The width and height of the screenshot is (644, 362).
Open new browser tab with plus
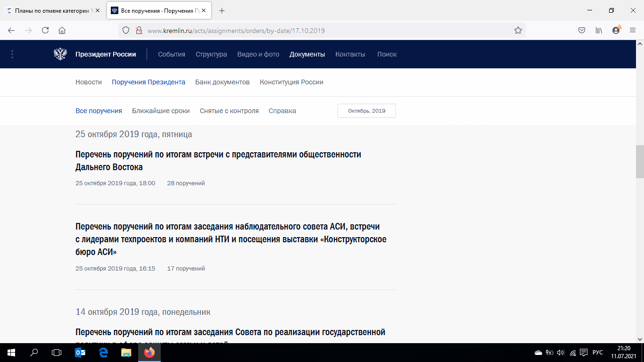222,10
